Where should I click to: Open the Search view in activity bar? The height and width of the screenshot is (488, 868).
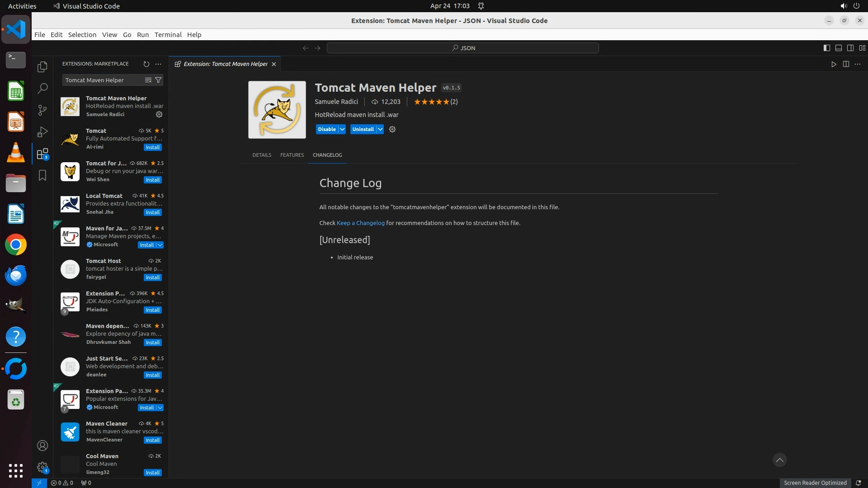[42, 89]
